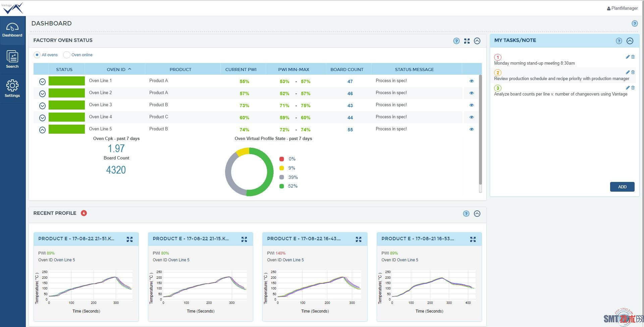
Task: Click the red 0% legend swatch
Action: pyautogui.click(x=282, y=159)
